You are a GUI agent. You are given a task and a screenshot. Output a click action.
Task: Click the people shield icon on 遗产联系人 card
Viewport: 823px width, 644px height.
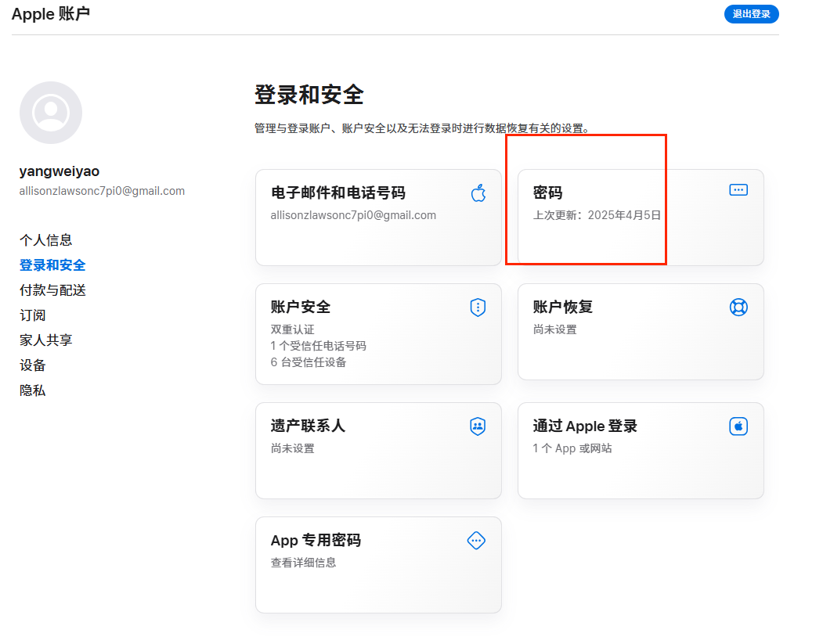click(x=478, y=426)
